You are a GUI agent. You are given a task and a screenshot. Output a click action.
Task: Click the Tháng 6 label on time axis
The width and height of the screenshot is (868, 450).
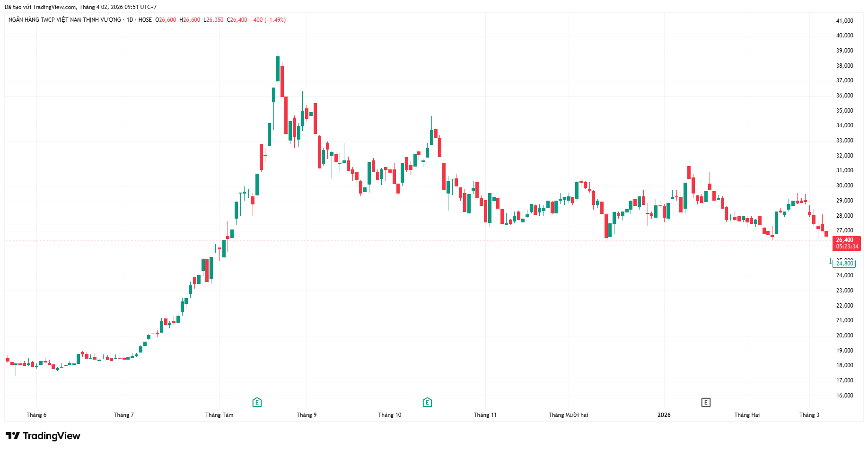[x=36, y=415]
